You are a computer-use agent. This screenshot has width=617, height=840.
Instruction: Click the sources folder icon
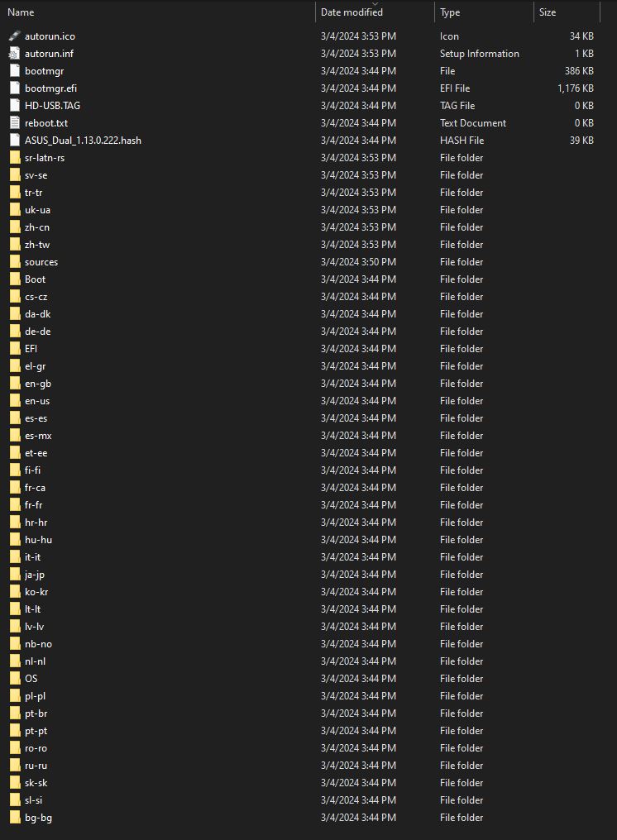point(15,262)
